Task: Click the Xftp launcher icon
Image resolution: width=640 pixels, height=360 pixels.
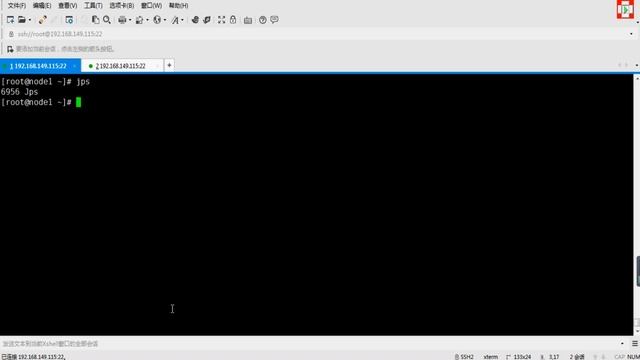Action: tap(195, 20)
